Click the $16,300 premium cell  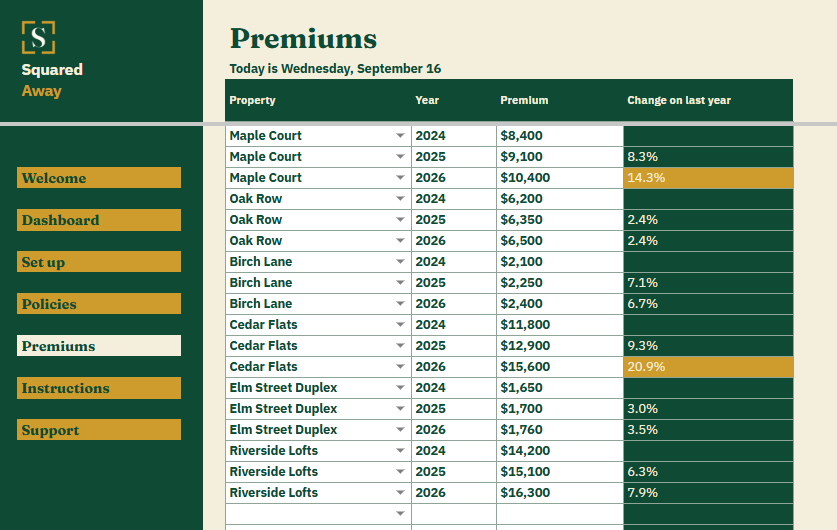[x=560, y=493]
